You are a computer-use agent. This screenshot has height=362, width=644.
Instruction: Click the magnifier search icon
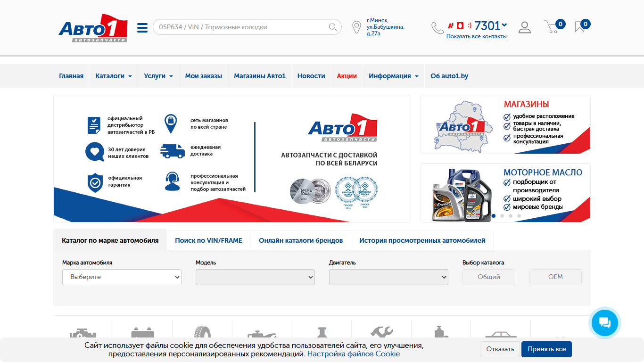tap(333, 27)
